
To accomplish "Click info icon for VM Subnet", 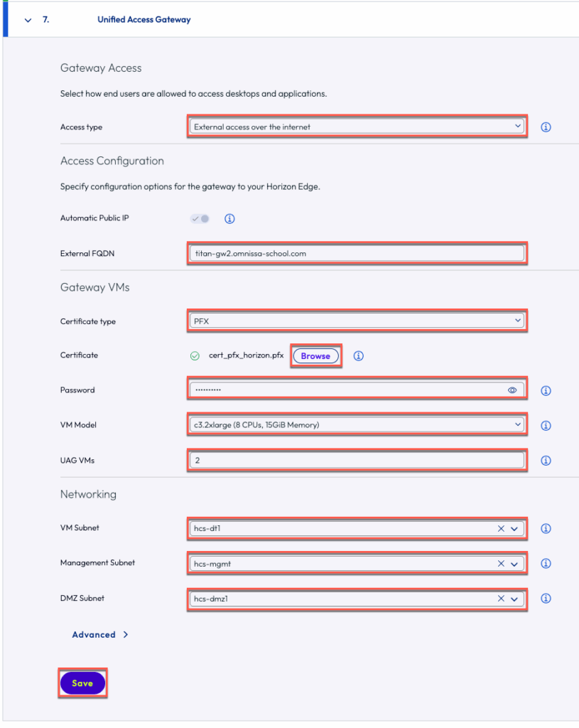I will 546,528.
